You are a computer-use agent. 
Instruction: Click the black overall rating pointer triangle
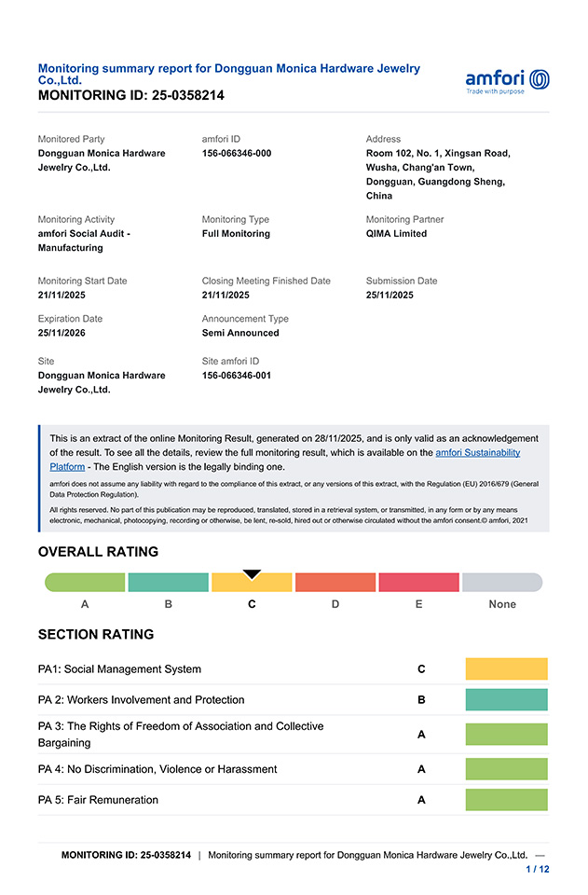pyautogui.click(x=252, y=574)
